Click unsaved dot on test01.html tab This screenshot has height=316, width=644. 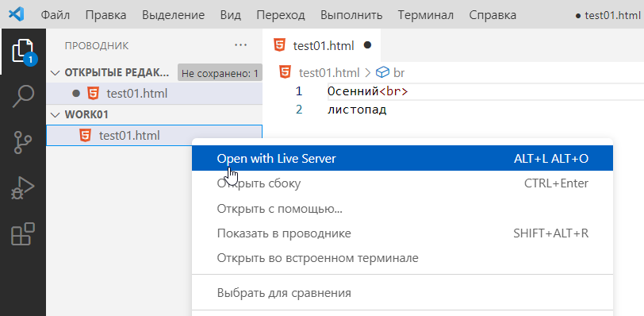367,45
